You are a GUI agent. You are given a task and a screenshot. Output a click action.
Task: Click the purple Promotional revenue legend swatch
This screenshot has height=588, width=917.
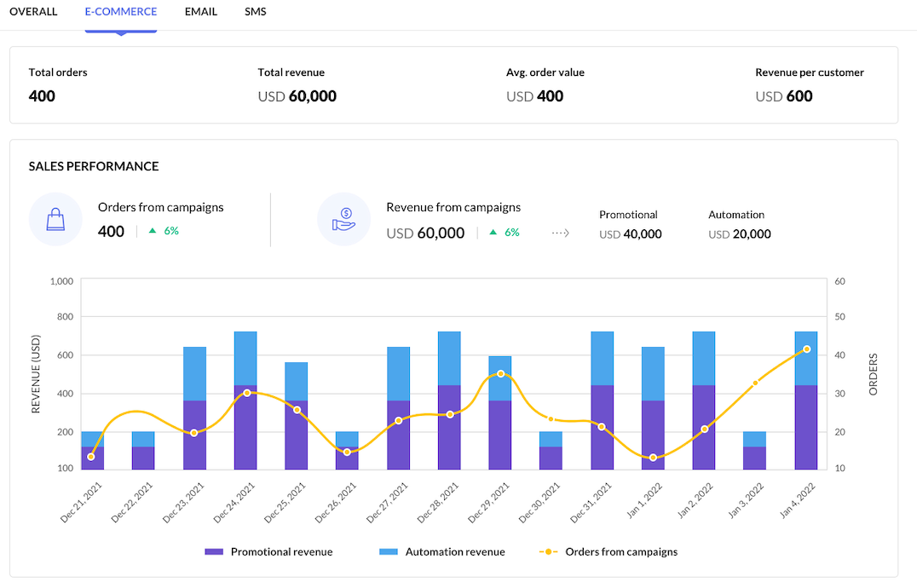click(216, 552)
